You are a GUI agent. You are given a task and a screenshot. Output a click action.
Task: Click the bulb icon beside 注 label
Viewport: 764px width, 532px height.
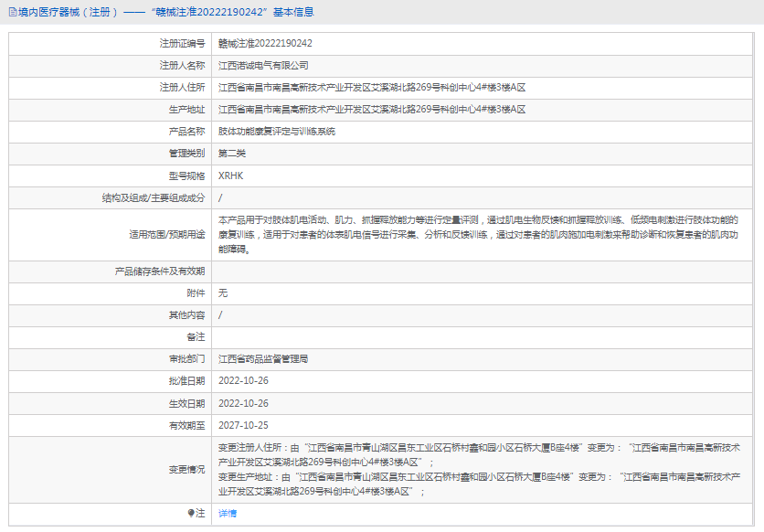[191, 513]
